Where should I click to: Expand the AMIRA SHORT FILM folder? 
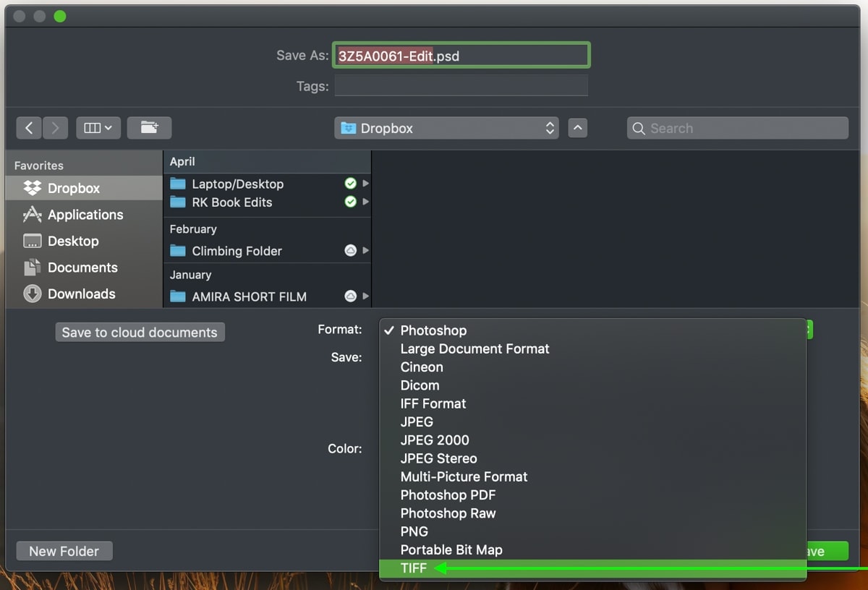click(x=365, y=296)
